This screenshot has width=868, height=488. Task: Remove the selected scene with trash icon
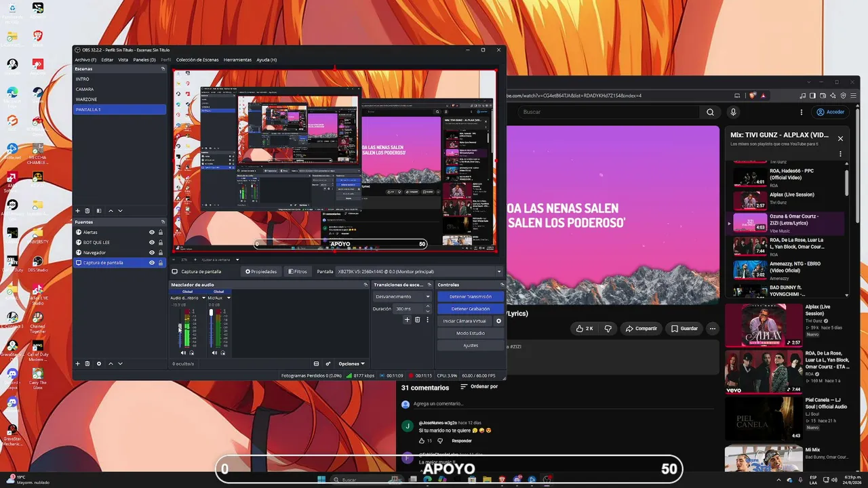coord(88,211)
